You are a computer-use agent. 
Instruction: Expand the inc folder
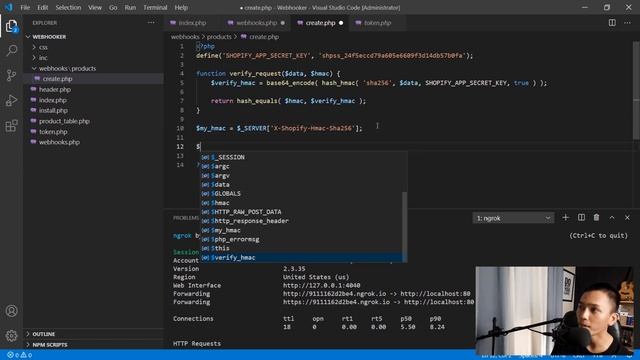tap(94, 58)
